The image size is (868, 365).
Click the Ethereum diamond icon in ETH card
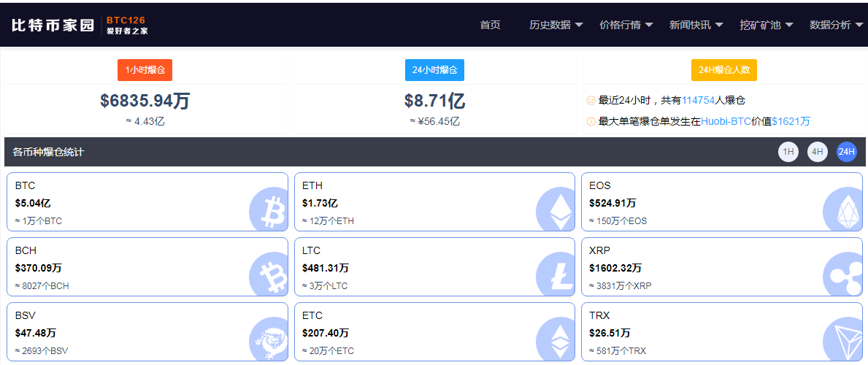pos(556,210)
